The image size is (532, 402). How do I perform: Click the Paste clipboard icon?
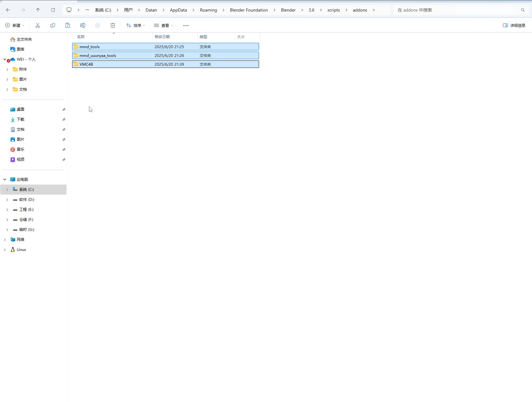68,25
